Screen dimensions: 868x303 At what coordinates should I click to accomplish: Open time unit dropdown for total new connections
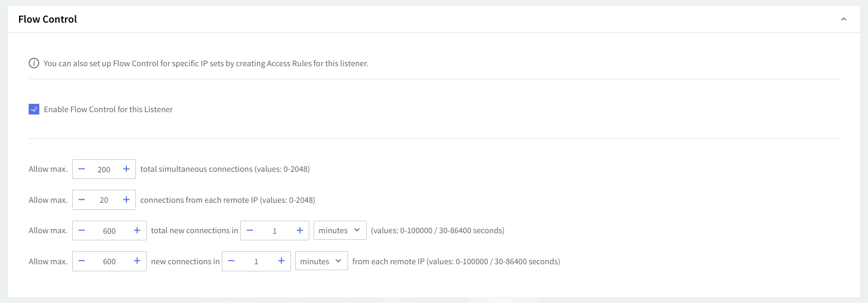pos(340,231)
